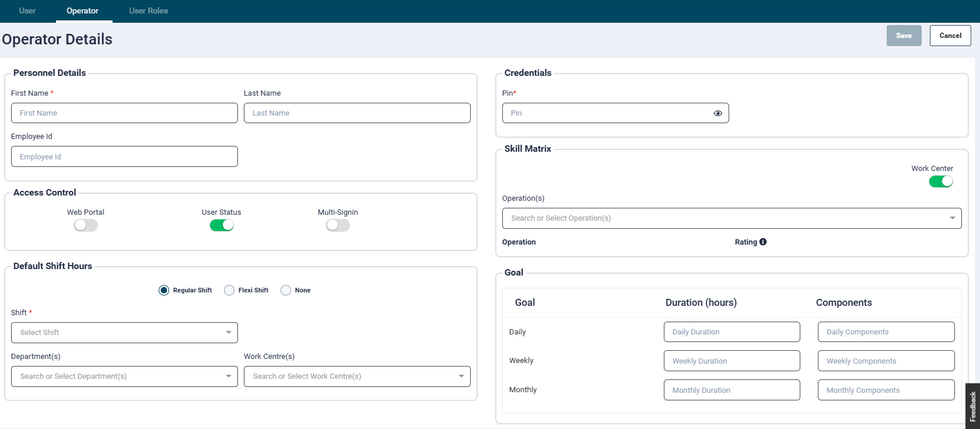980x429 pixels.
Task: Switch to the User Roles tab
Action: pyautogui.click(x=148, y=11)
